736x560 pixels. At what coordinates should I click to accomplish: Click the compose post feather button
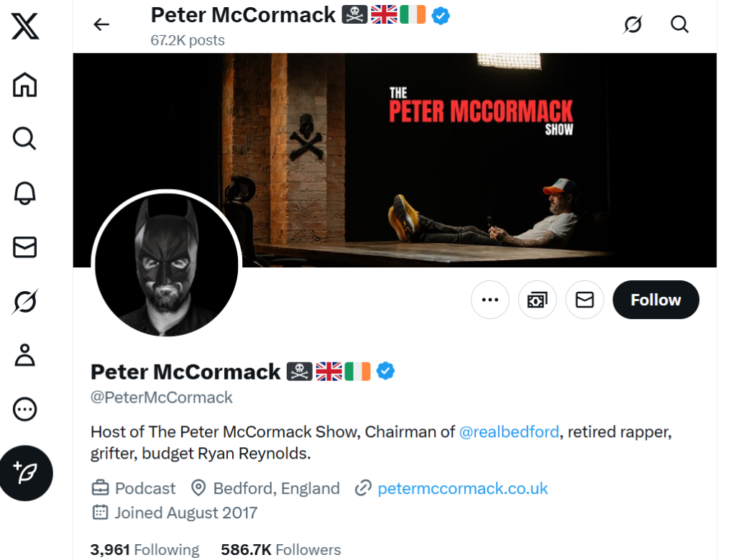27,473
